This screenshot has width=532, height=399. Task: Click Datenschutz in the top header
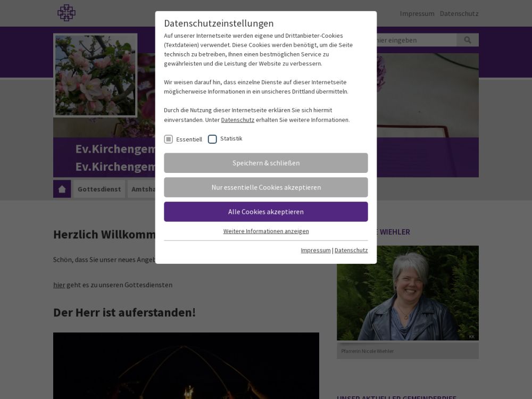pos(459,13)
